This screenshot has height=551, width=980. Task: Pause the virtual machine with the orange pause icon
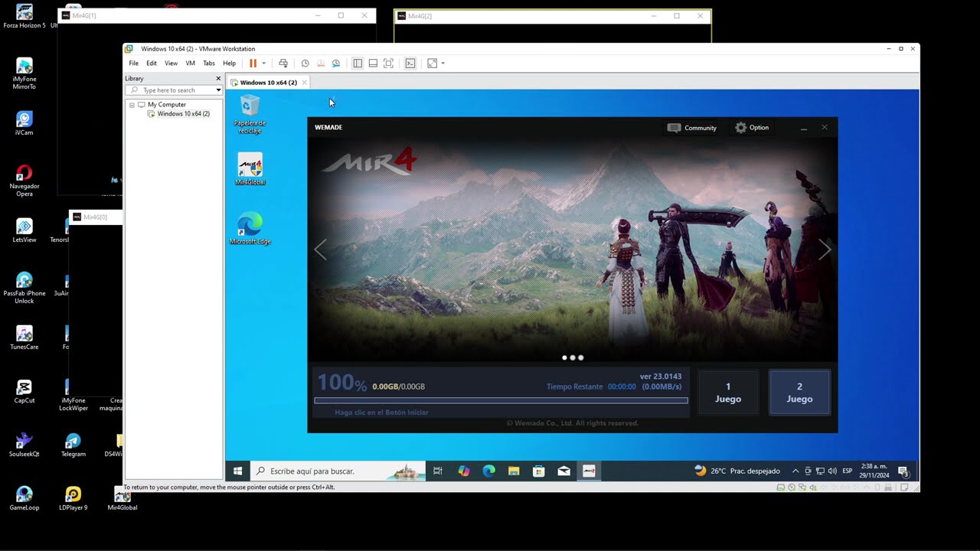(253, 64)
